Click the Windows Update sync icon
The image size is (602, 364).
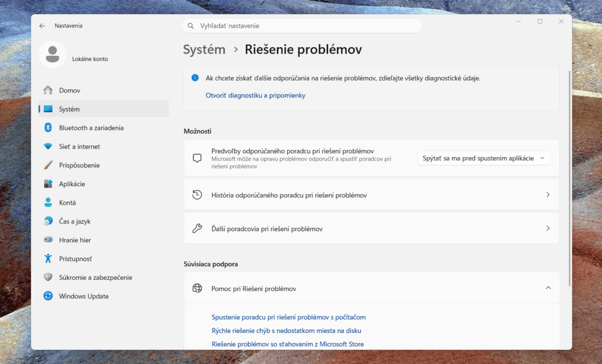[48, 296]
